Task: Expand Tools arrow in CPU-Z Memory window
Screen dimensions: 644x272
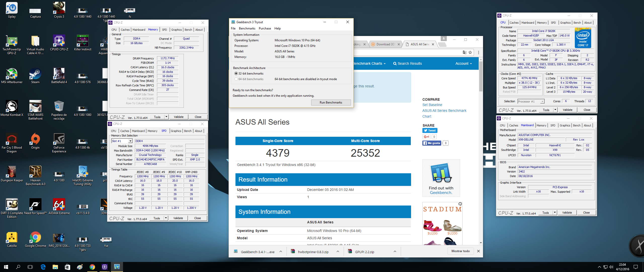Action: [x=166, y=117]
